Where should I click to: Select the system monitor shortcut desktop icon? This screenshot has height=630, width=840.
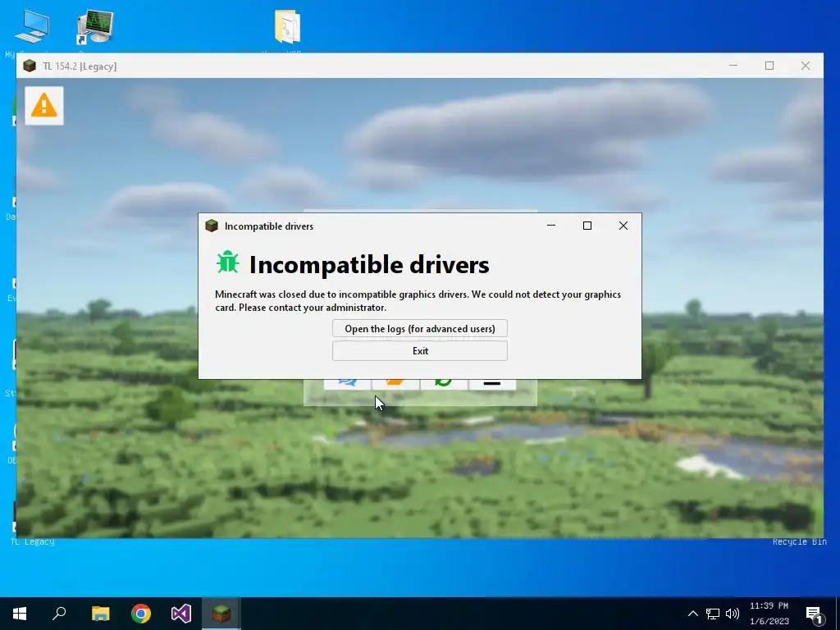coord(94,27)
